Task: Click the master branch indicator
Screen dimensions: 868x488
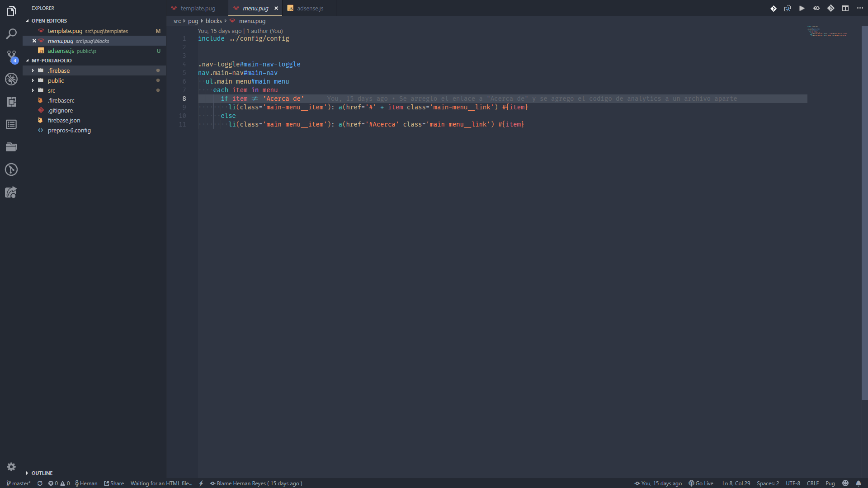Action: (x=19, y=483)
